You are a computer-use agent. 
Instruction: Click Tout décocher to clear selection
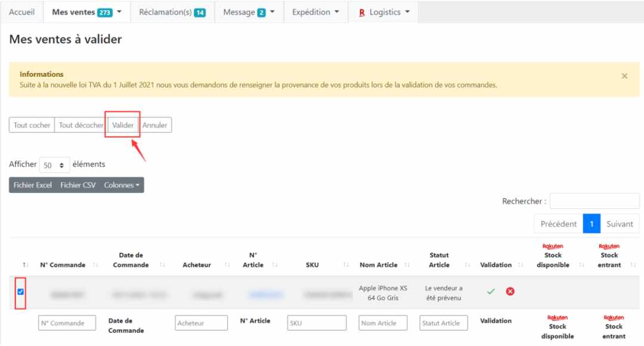(81, 125)
